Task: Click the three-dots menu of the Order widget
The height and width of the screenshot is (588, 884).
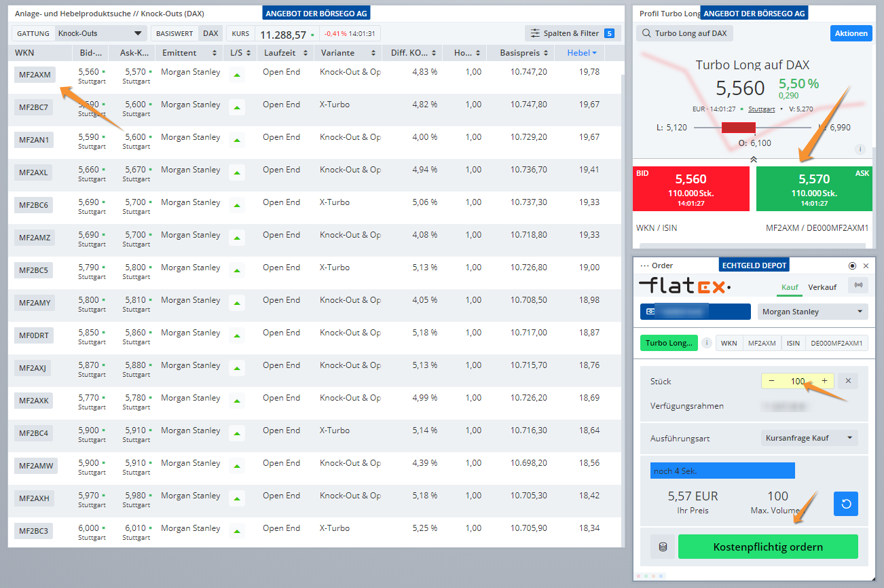Action: (644, 265)
